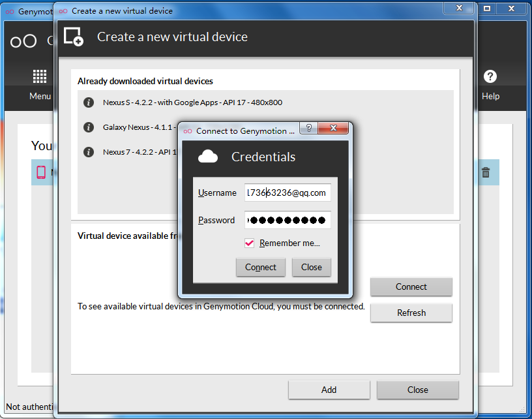This screenshot has height=419, width=532.
Task: Focus the Password input field
Action: pyautogui.click(x=288, y=220)
